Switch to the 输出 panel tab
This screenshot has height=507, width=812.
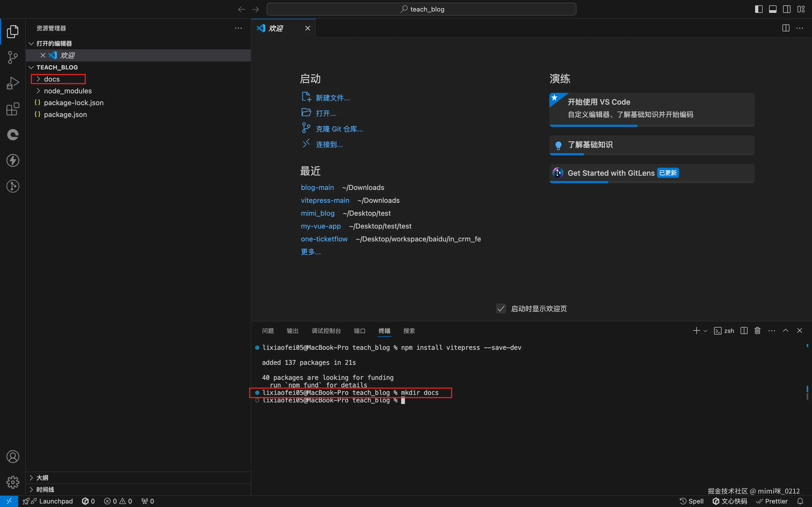tap(292, 331)
